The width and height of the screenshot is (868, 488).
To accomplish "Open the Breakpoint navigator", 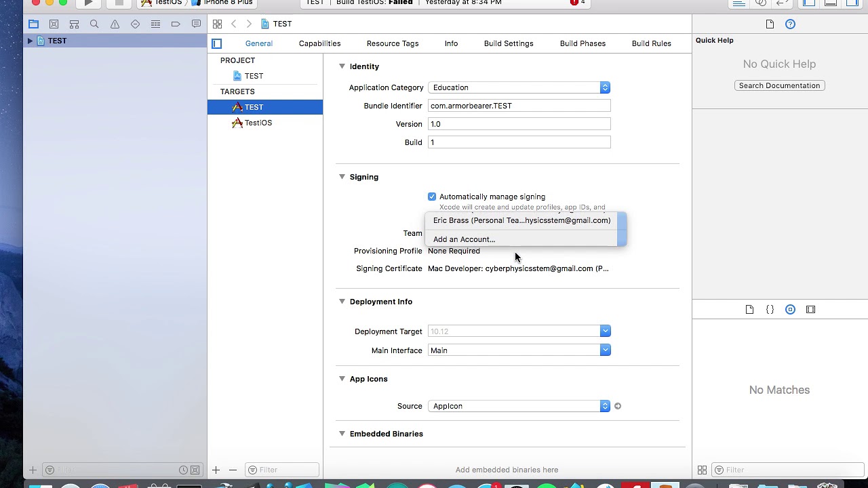I will click(x=176, y=24).
